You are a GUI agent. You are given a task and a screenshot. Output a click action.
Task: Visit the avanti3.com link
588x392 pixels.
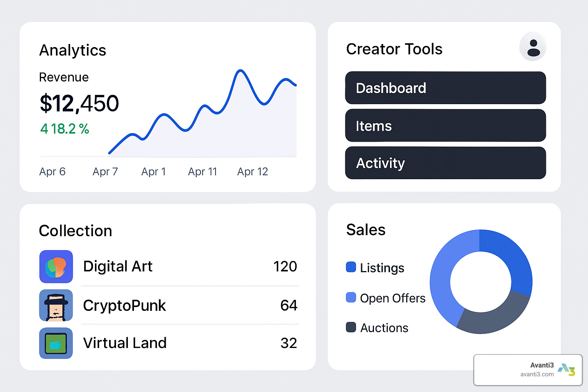click(537, 374)
